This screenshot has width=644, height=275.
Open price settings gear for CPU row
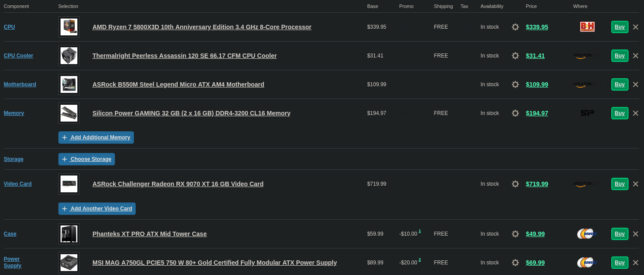coord(515,27)
